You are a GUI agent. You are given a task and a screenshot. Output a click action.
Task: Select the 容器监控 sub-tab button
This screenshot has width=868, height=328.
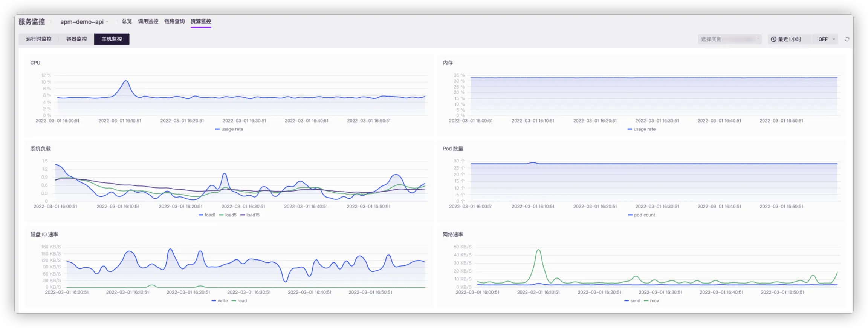(x=76, y=39)
